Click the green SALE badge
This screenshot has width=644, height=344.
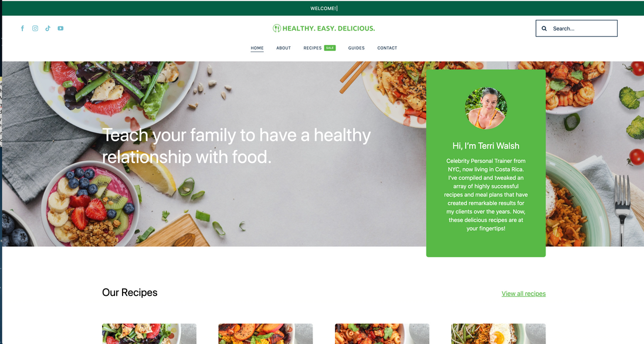click(x=330, y=48)
